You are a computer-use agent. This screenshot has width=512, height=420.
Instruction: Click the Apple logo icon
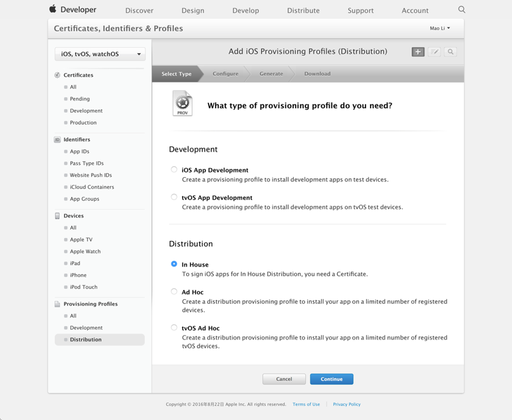52,9
